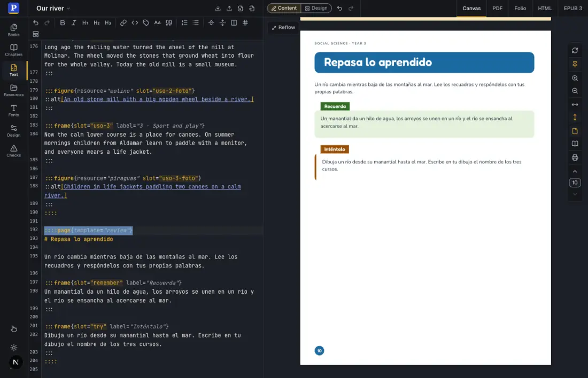Apply bold formatting in the editor toolbar
The width and height of the screenshot is (588, 378).
(x=62, y=23)
